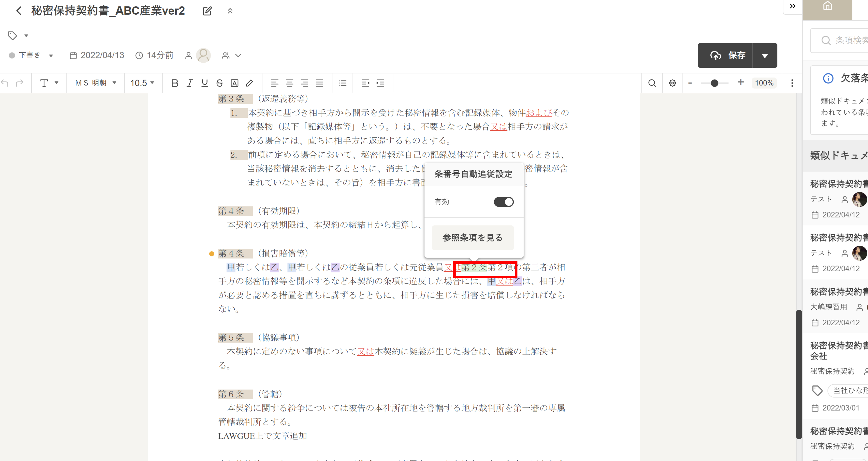The height and width of the screenshot is (461, 868).
Task: Center align the paragraph
Action: (x=289, y=83)
